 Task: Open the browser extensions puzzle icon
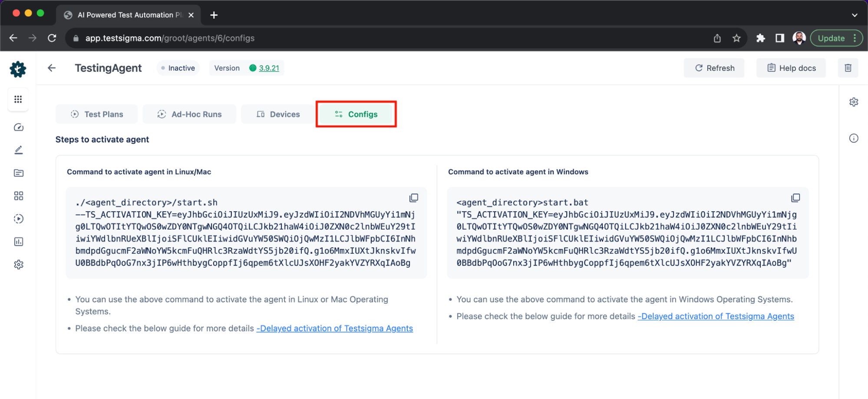[x=760, y=38]
